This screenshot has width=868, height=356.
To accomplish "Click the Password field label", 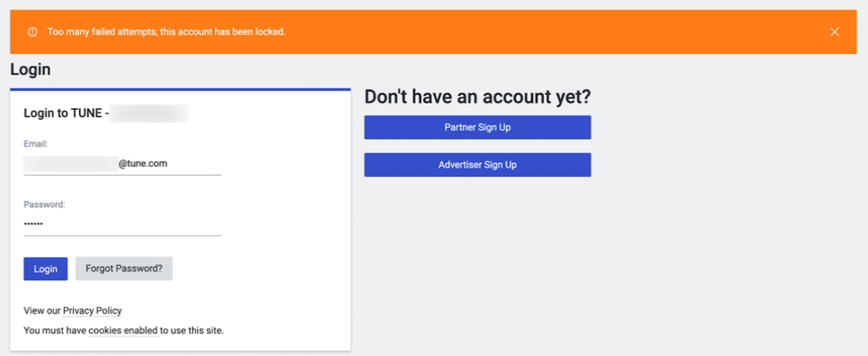I will [44, 205].
